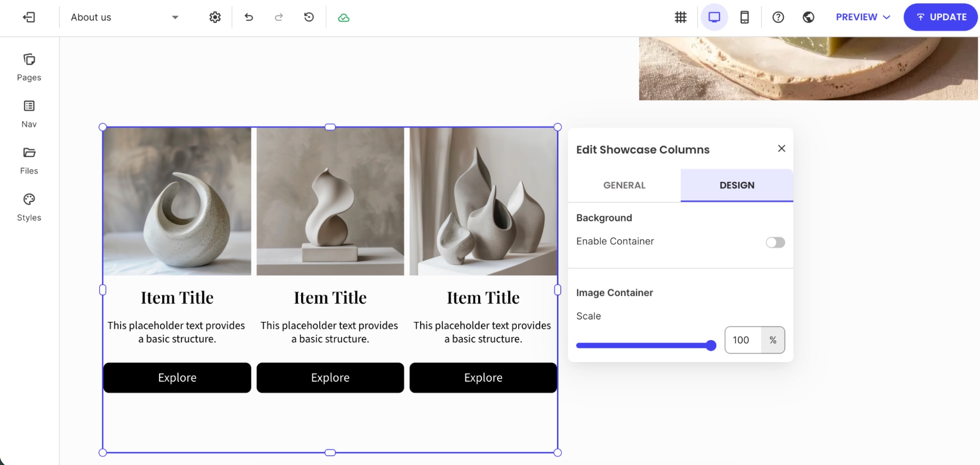This screenshot has height=465, width=980.
Task: Open page settings gear icon
Action: (215, 17)
